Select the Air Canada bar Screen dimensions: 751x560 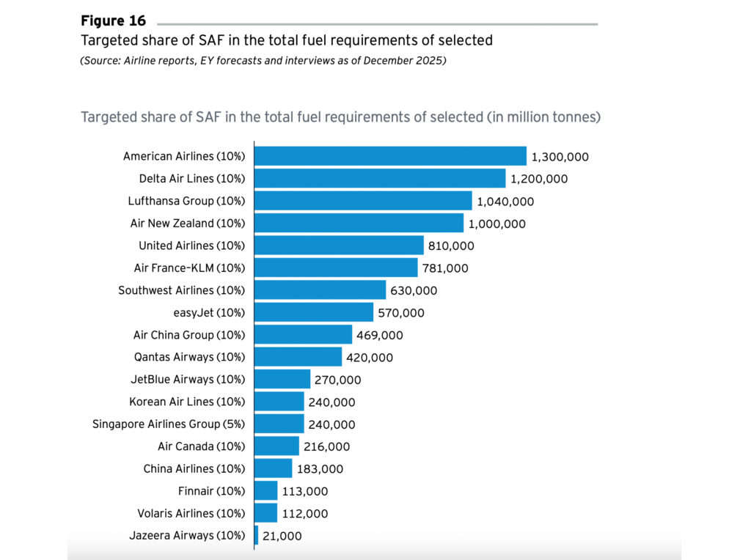point(276,446)
